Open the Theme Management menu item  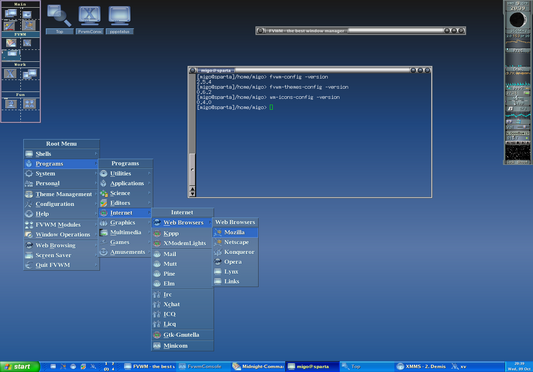(x=62, y=194)
